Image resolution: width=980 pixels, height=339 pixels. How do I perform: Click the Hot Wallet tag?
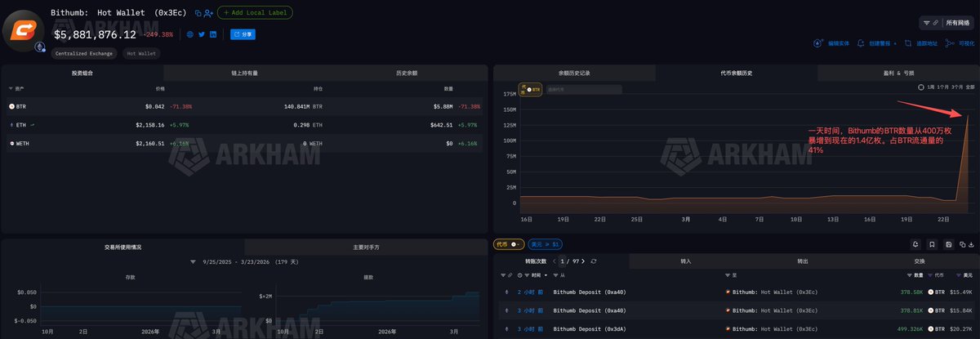point(142,54)
